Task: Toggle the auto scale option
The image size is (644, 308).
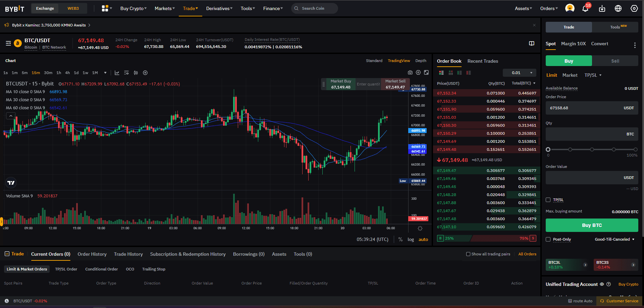Action: (423, 239)
